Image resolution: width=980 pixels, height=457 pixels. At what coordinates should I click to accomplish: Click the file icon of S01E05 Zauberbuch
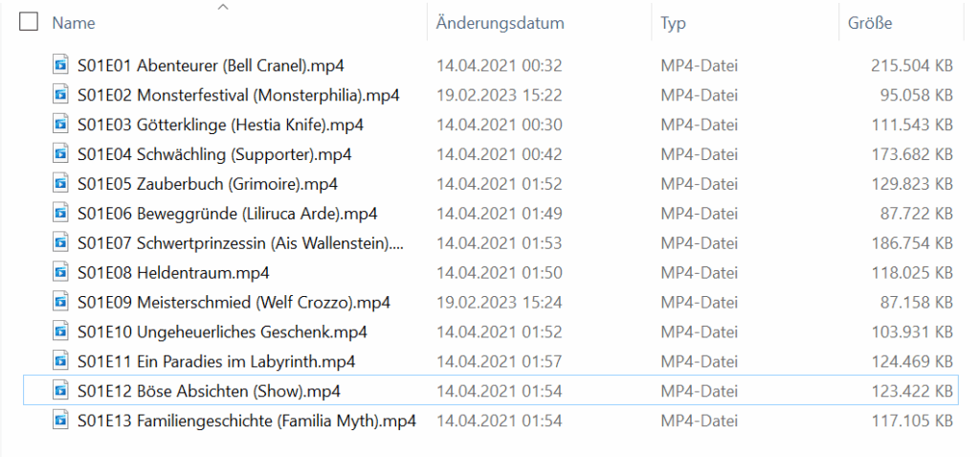[x=60, y=184]
